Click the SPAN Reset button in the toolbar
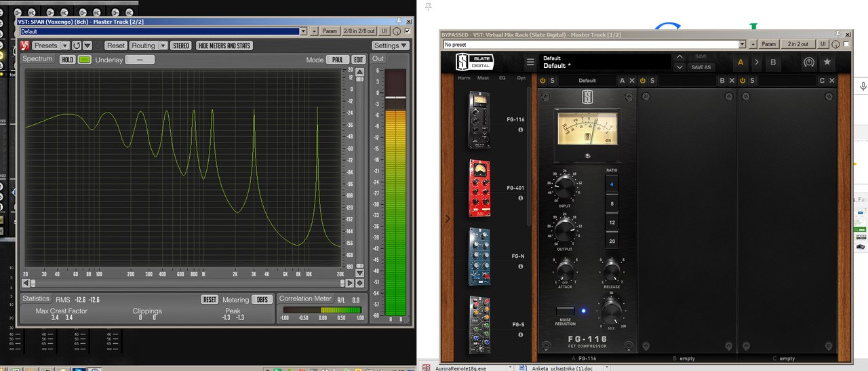 [115, 45]
